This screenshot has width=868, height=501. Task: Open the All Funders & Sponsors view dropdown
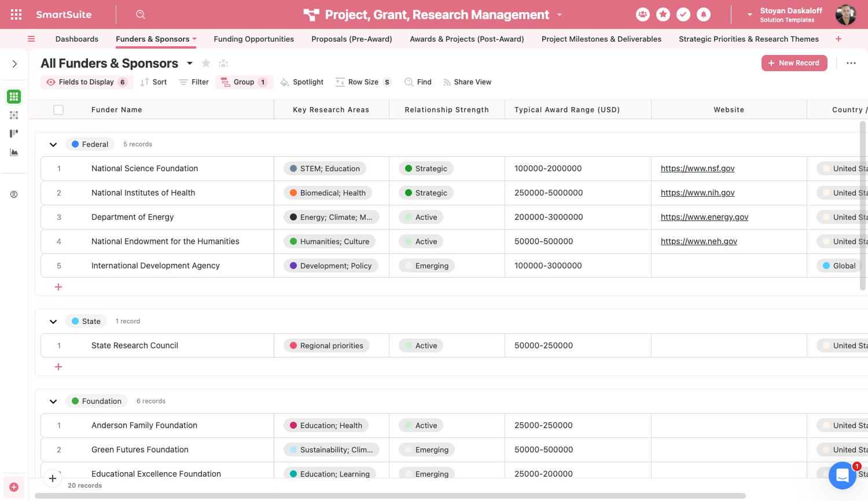pyautogui.click(x=190, y=63)
